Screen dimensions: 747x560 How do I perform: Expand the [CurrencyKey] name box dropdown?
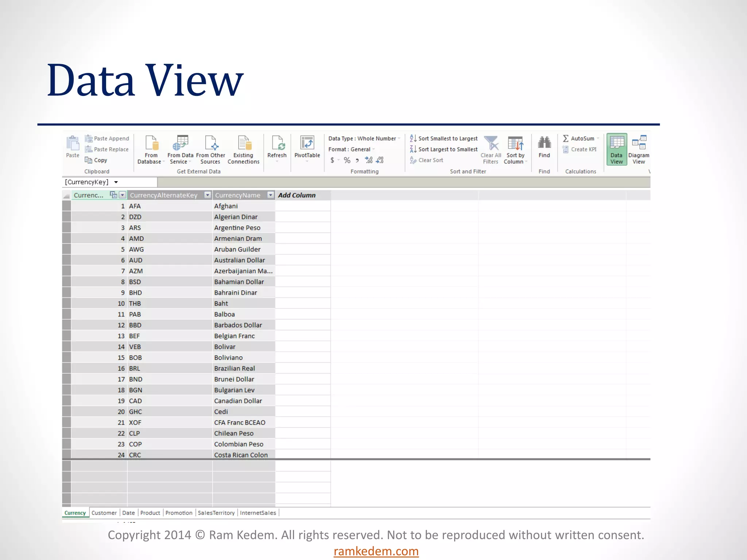[x=116, y=182]
